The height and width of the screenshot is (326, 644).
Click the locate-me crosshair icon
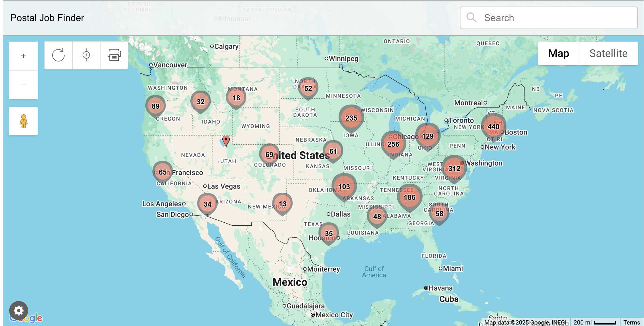point(86,55)
